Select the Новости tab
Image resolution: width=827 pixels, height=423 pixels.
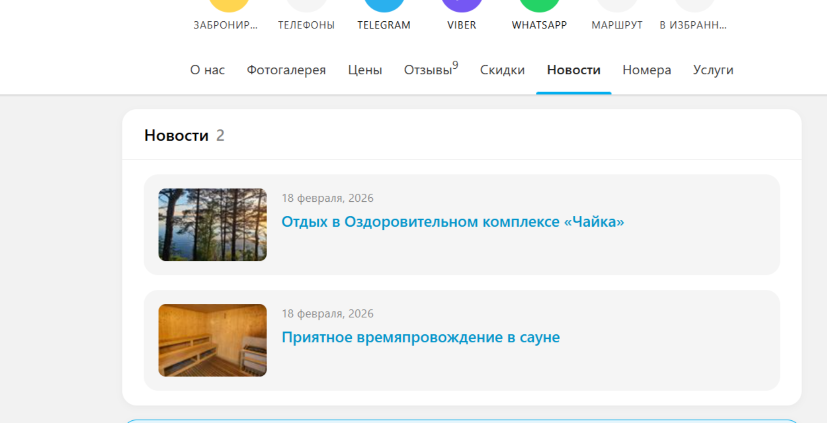[x=574, y=70]
